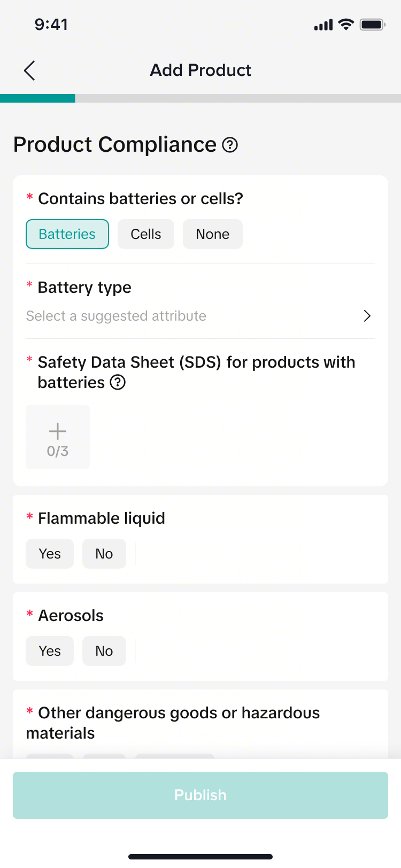Viewport: 401px width, 868px height.
Task: Open Safety Data Sheet help icon
Action: point(118,383)
